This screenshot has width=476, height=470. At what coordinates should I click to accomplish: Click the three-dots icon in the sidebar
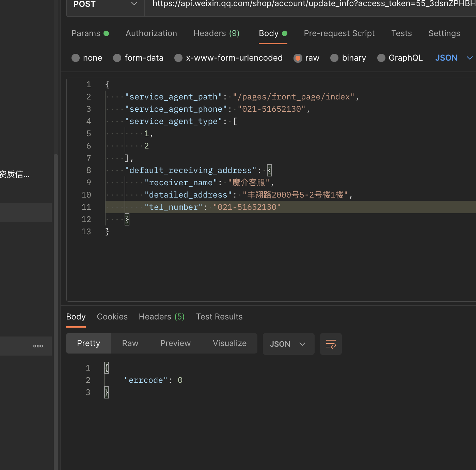pos(38,346)
